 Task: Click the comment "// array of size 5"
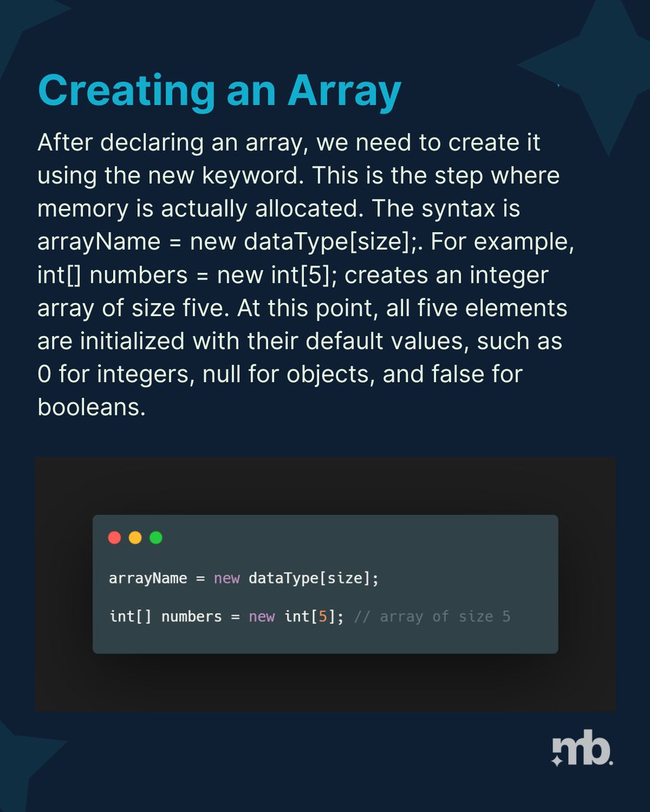pos(432,617)
